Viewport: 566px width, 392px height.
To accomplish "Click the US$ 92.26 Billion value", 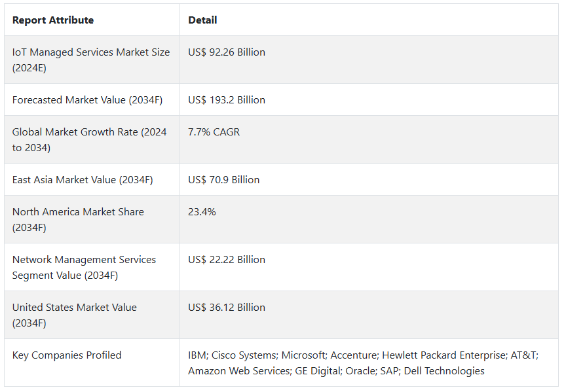I will (227, 52).
